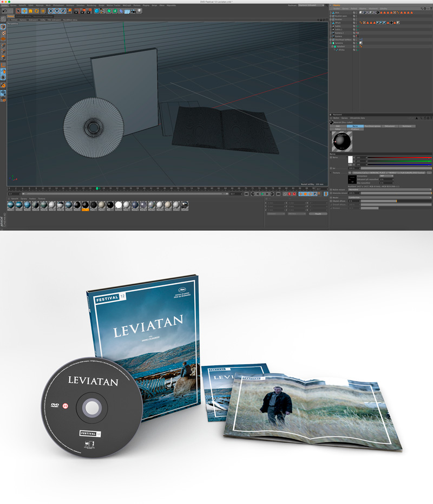
Task: Activate the Move tool icon
Action: click(24, 11)
